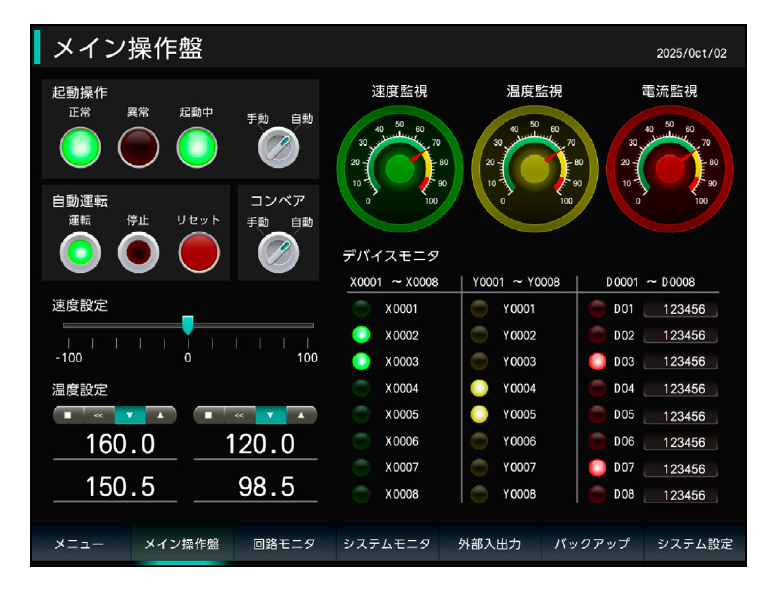This screenshot has width=780, height=592.
Task: Click rewind button on left temperature control
Action: coord(99,414)
